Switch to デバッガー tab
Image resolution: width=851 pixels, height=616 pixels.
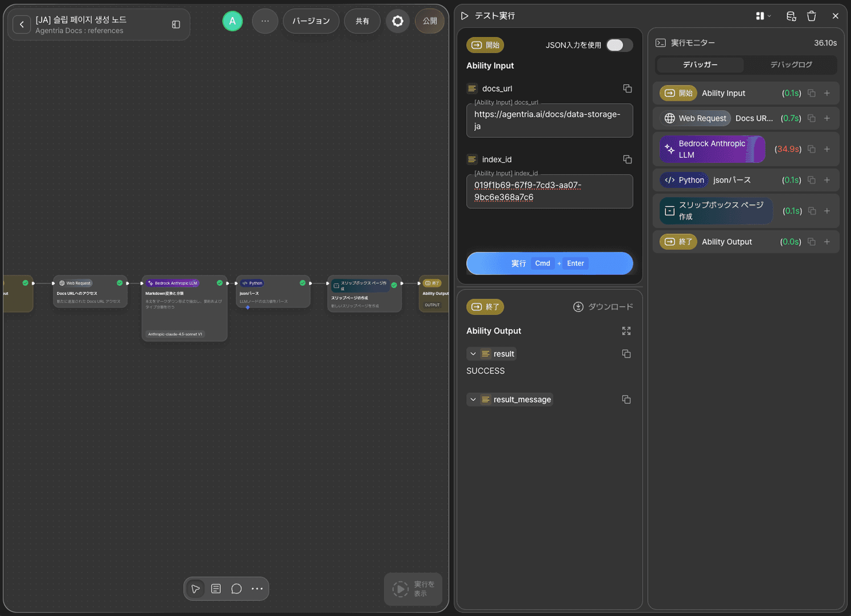pos(700,65)
